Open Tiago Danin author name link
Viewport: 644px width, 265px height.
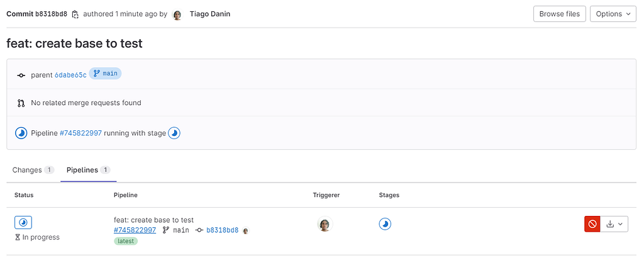click(x=210, y=14)
